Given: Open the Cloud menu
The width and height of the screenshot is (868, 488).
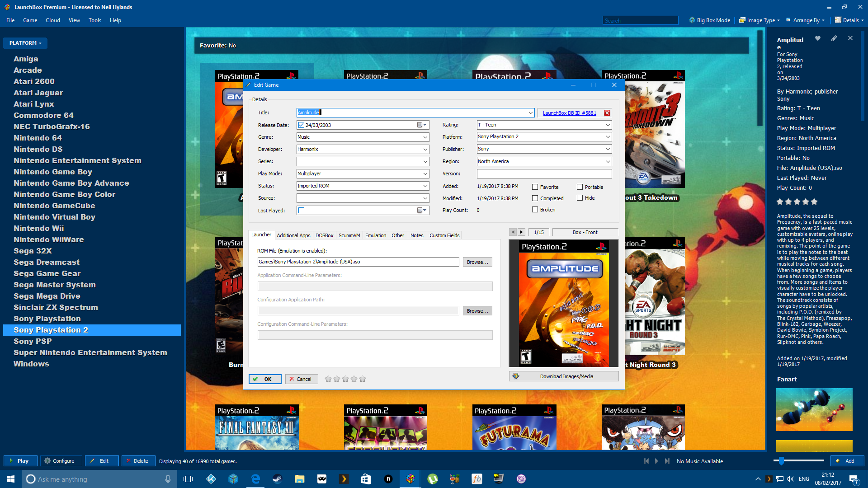Looking at the screenshot, I should [x=53, y=20].
